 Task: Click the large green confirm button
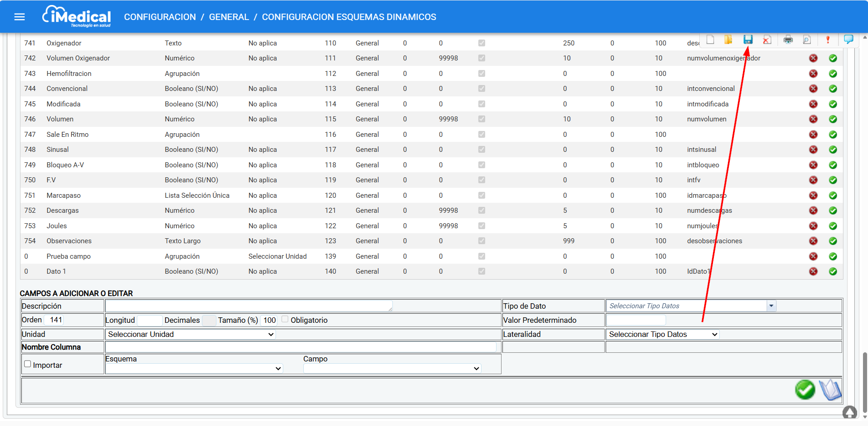point(804,390)
